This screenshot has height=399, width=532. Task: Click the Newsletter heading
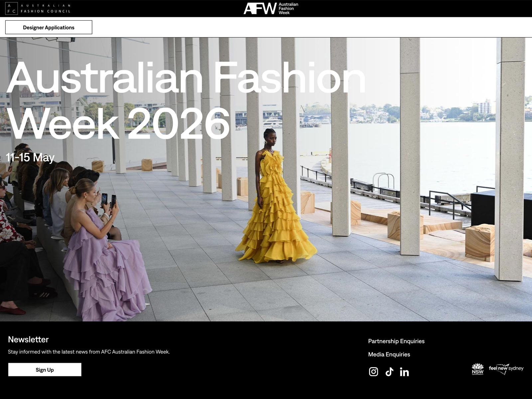coord(28,339)
